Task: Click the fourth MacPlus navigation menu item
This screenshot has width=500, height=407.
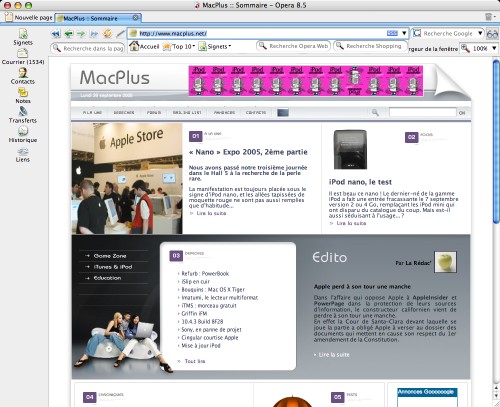Action: coord(187,113)
